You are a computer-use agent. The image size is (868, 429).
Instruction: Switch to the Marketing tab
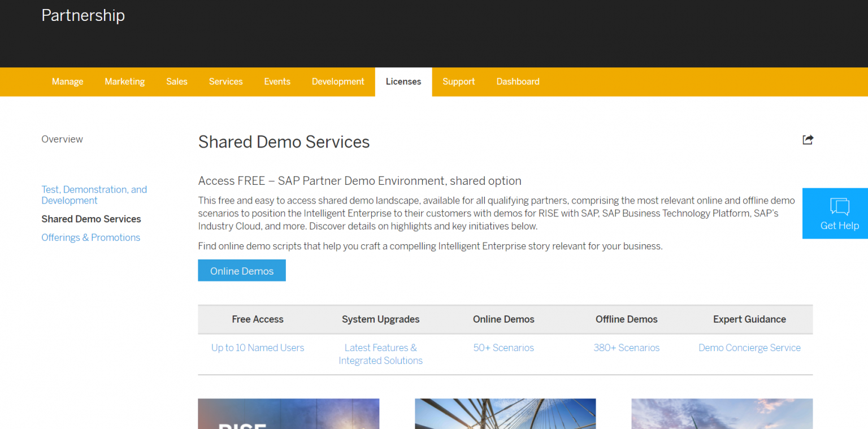pyautogui.click(x=124, y=81)
